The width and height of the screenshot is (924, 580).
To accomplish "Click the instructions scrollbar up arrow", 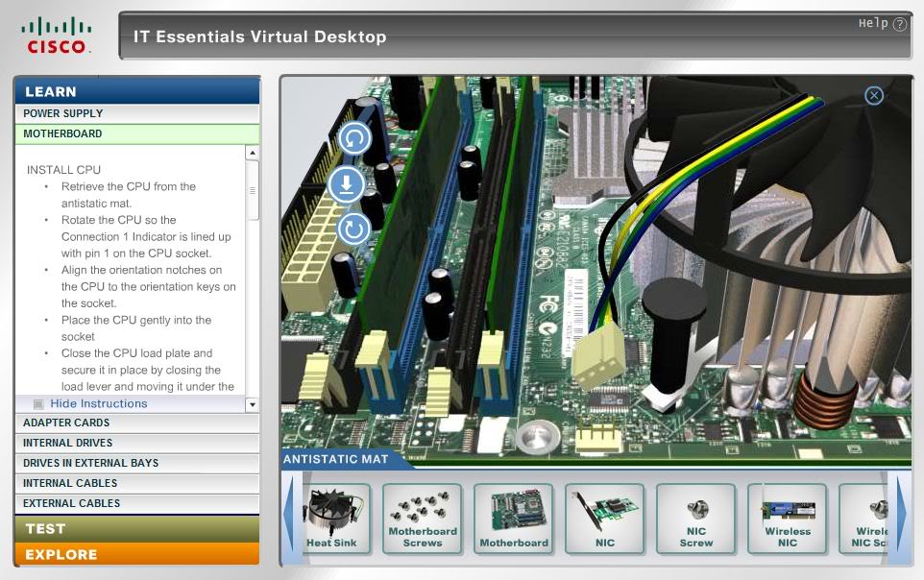I will (x=253, y=153).
